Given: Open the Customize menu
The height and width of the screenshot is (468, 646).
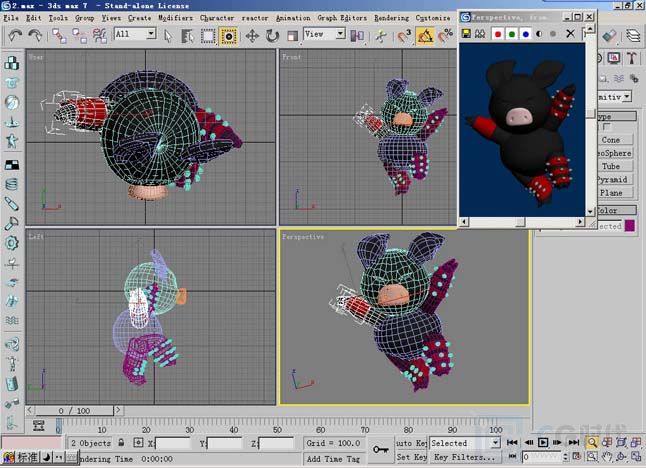Looking at the screenshot, I should point(433,18).
